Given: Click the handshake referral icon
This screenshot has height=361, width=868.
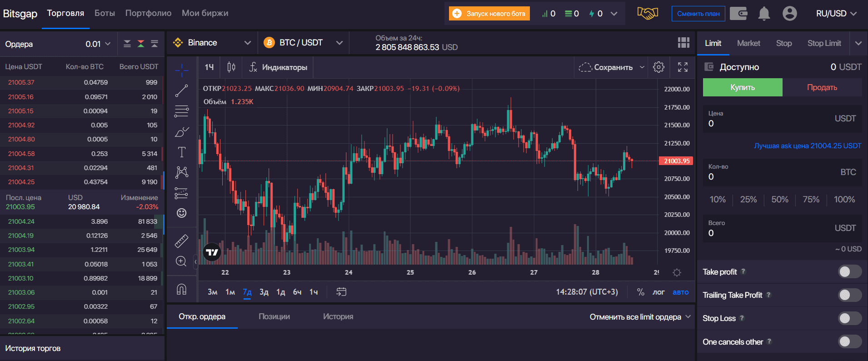Looking at the screenshot, I should [648, 13].
